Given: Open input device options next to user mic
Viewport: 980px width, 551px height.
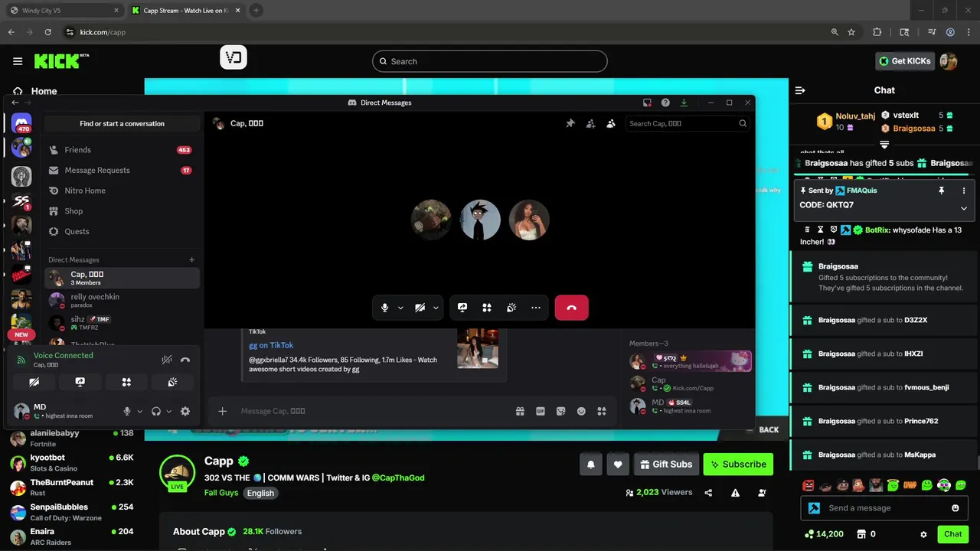Looking at the screenshot, I should pos(139,412).
